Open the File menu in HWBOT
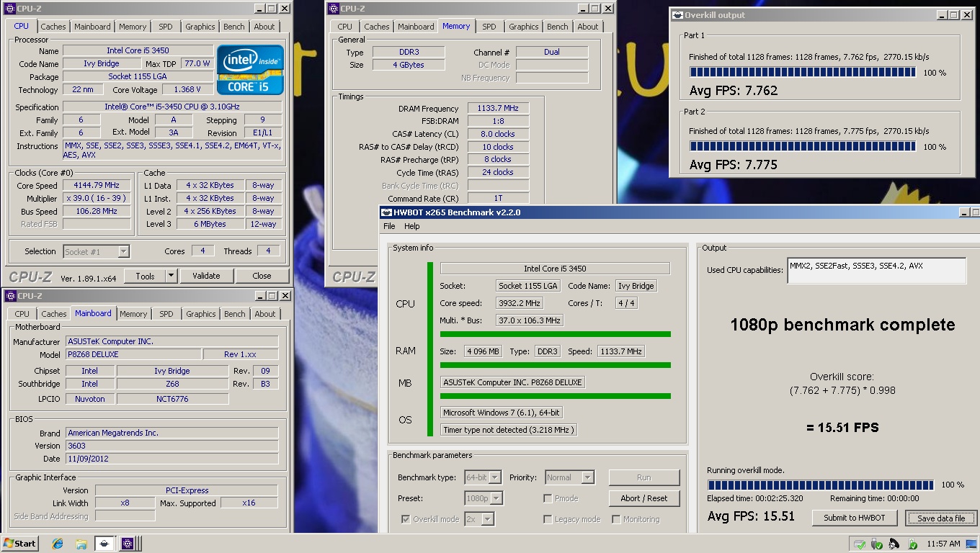The width and height of the screenshot is (980, 553). click(389, 226)
